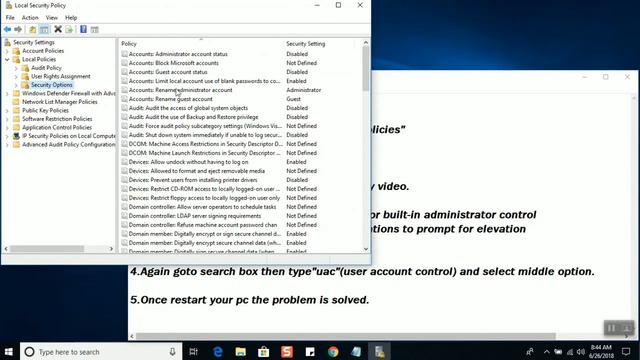
Task: Open the Action Center notification icon
Action: coord(626,351)
